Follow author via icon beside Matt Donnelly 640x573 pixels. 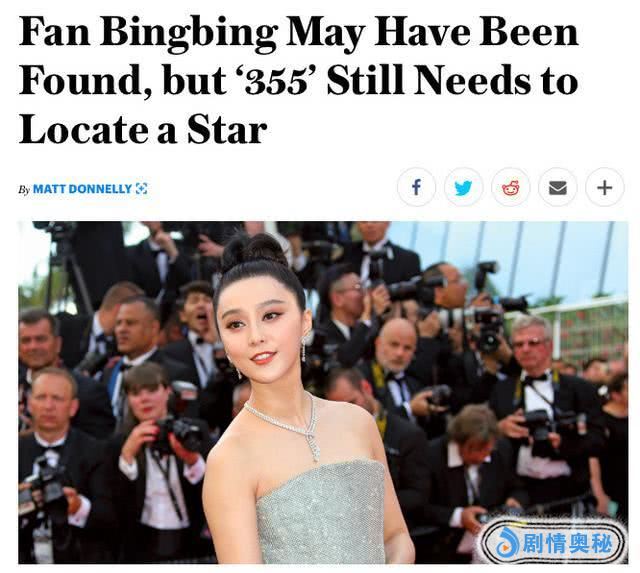(x=141, y=189)
